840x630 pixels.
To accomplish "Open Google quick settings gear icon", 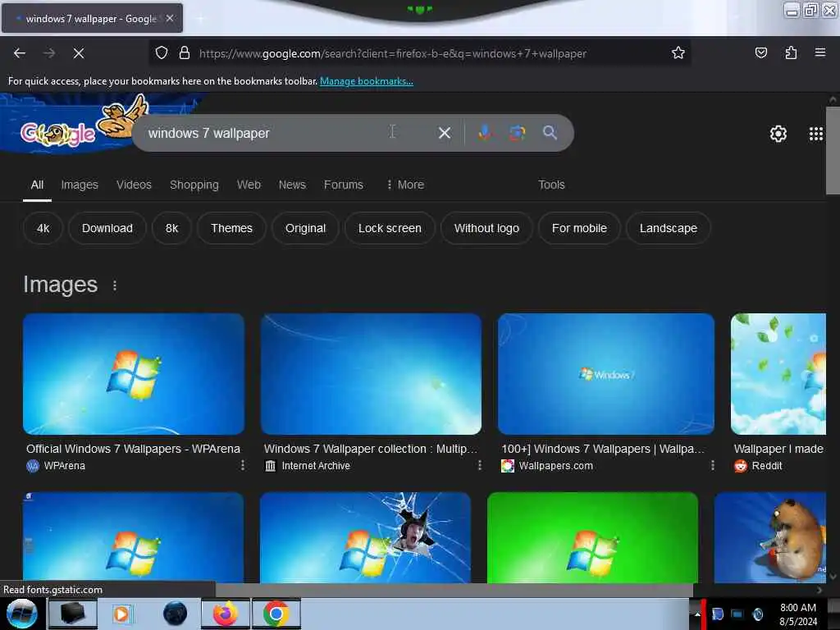I will 778,134.
